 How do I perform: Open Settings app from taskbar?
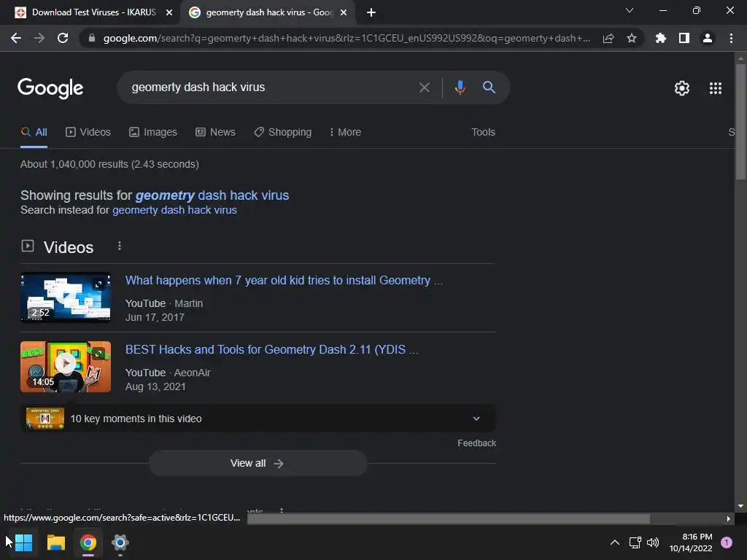(120, 542)
